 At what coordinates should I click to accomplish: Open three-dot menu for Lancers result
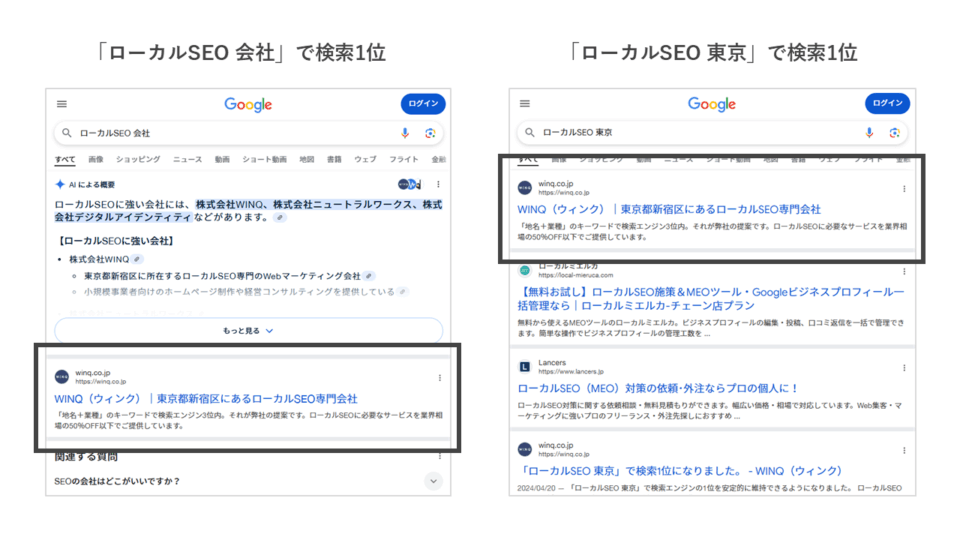[x=904, y=368]
